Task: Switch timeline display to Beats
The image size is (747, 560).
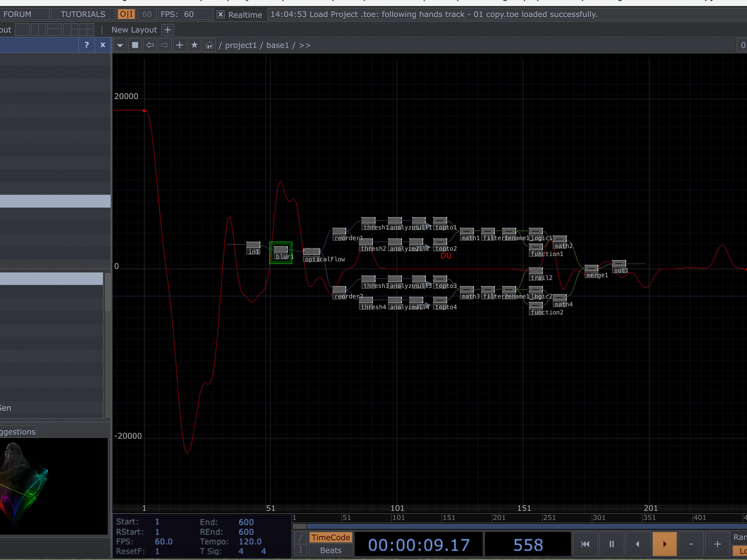Action: point(330,550)
